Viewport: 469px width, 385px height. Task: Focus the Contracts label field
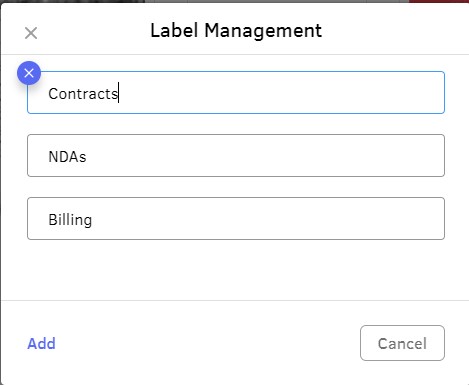coord(236,92)
